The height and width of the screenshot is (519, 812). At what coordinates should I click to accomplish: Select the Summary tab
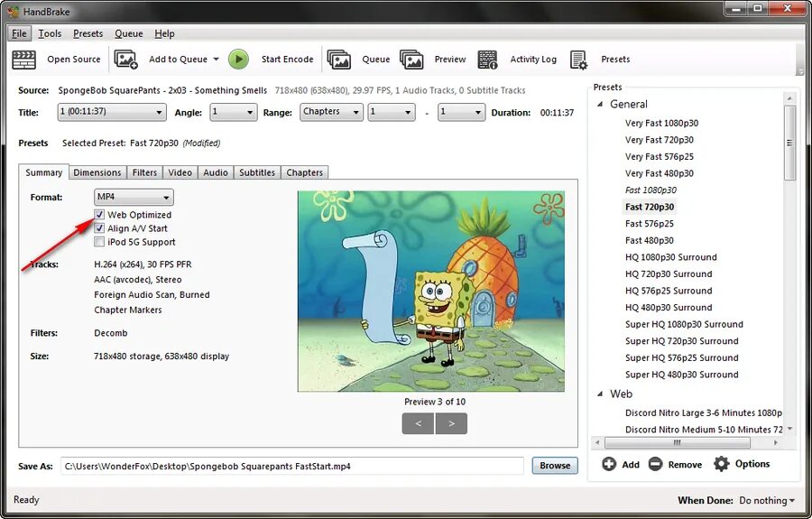(x=43, y=172)
